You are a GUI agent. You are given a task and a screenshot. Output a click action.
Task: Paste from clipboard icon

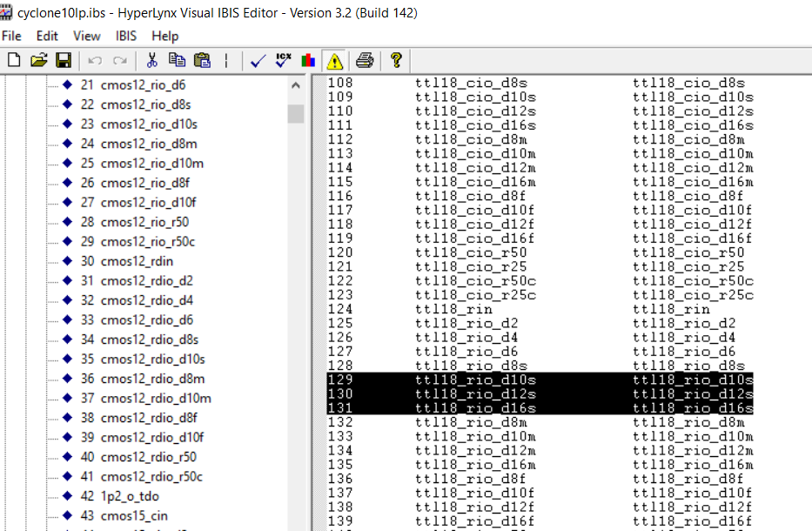click(202, 61)
